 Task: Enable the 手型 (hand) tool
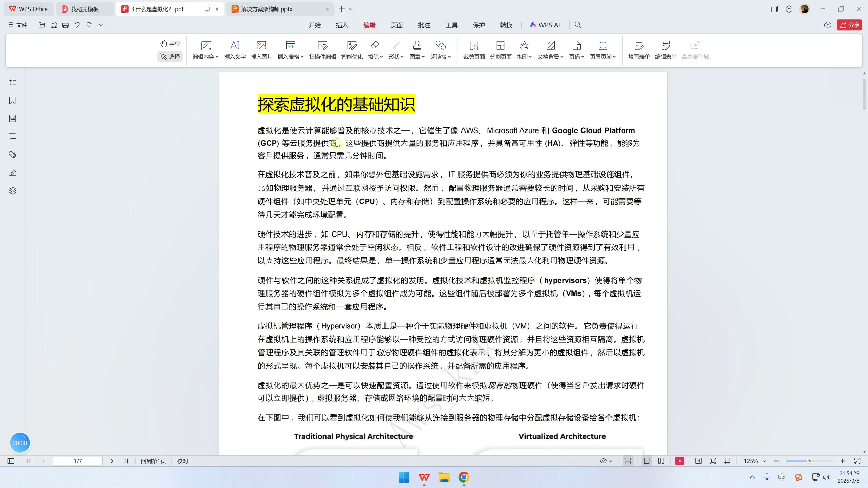tap(170, 43)
